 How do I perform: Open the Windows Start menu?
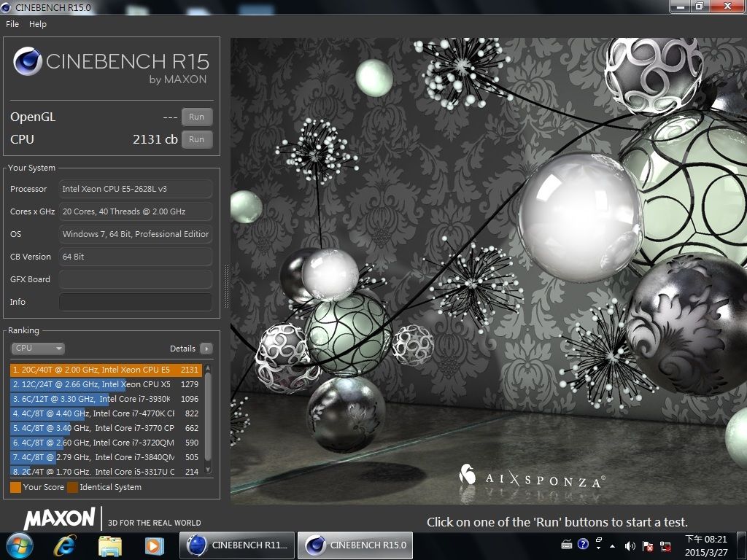[x=18, y=545]
